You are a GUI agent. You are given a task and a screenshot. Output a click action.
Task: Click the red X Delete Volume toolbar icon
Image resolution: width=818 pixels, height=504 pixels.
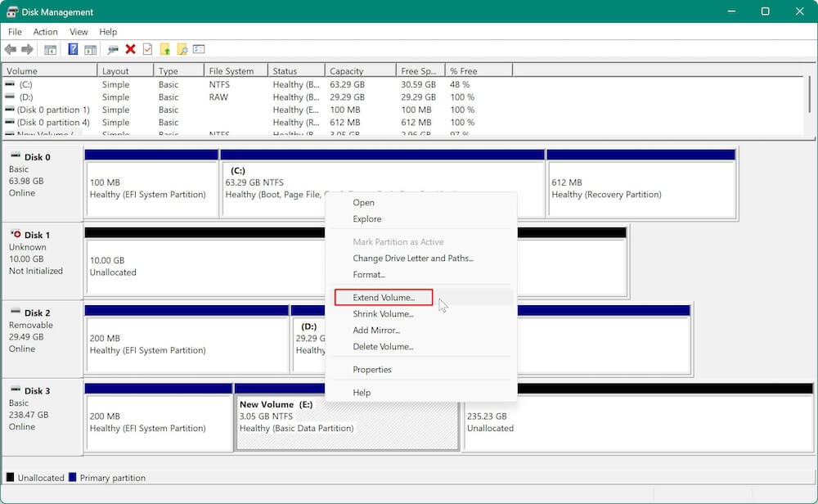pyautogui.click(x=129, y=49)
